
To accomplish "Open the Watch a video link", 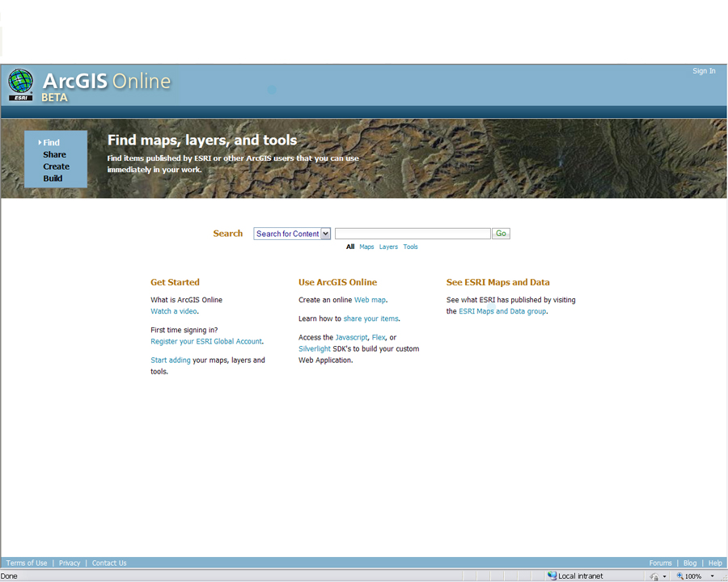I will click(x=174, y=311).
